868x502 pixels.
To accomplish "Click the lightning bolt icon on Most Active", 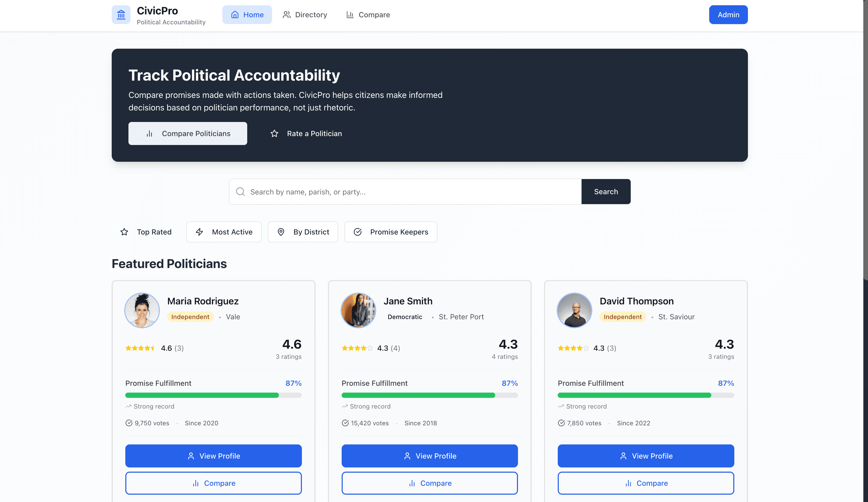I will click(x=199, y=232).
